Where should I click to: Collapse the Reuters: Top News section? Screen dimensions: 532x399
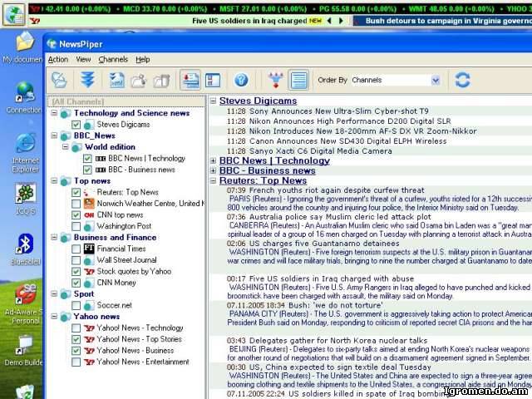[213, 181]
